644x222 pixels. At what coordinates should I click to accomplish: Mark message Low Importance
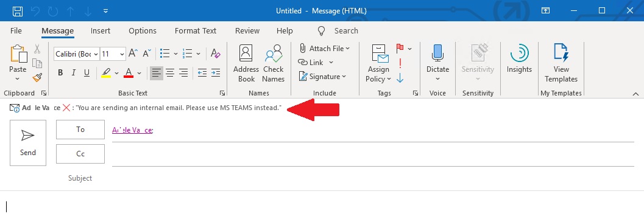pos(400,78)
